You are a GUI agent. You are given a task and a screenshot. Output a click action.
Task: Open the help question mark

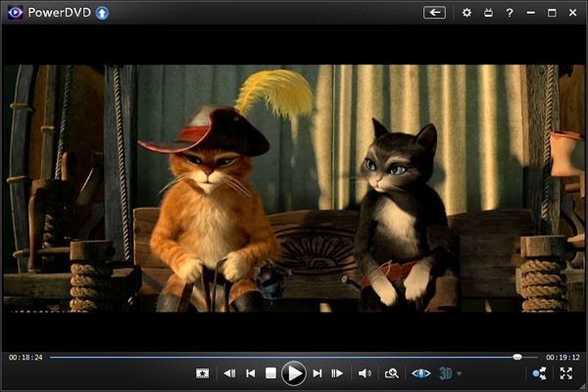pos(509,13)
